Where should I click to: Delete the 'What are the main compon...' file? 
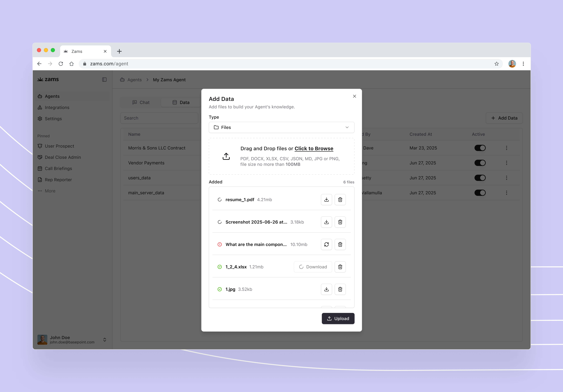point(340,244)
